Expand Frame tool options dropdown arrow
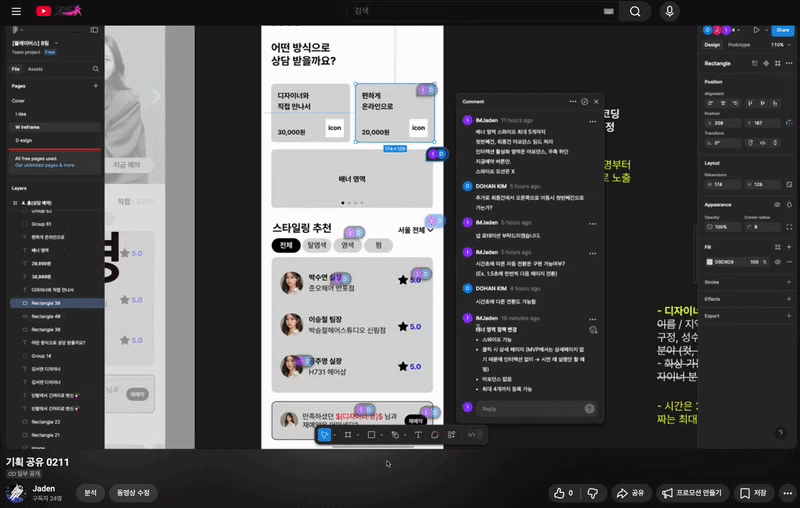The image size is (800, 508). tap(358, 435)
